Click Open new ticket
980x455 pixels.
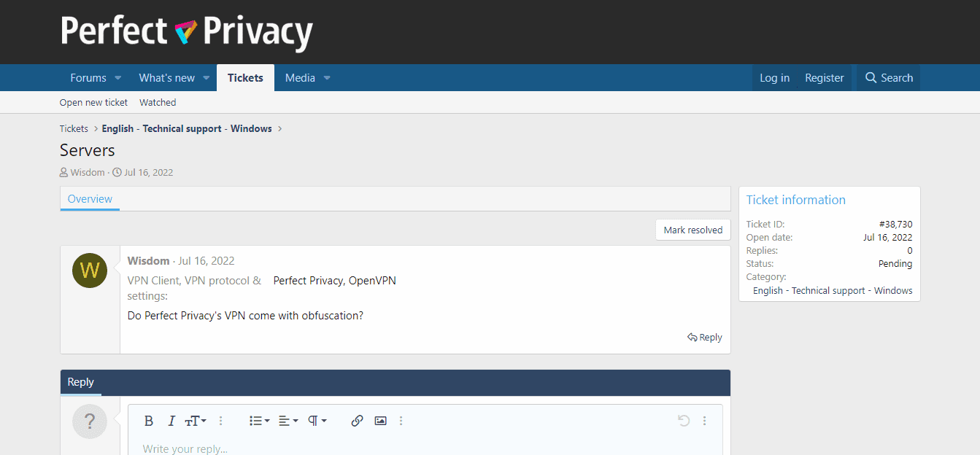click(x=93, y=102)
